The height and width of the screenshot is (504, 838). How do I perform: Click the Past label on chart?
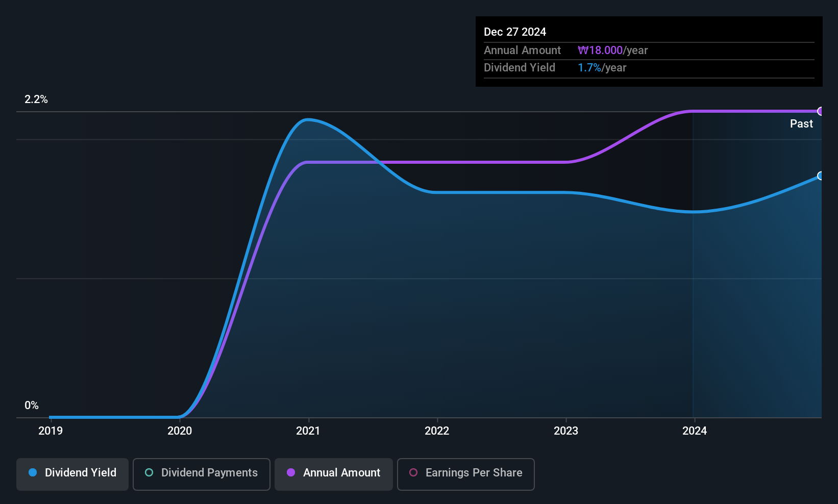(x=801, y=124)
